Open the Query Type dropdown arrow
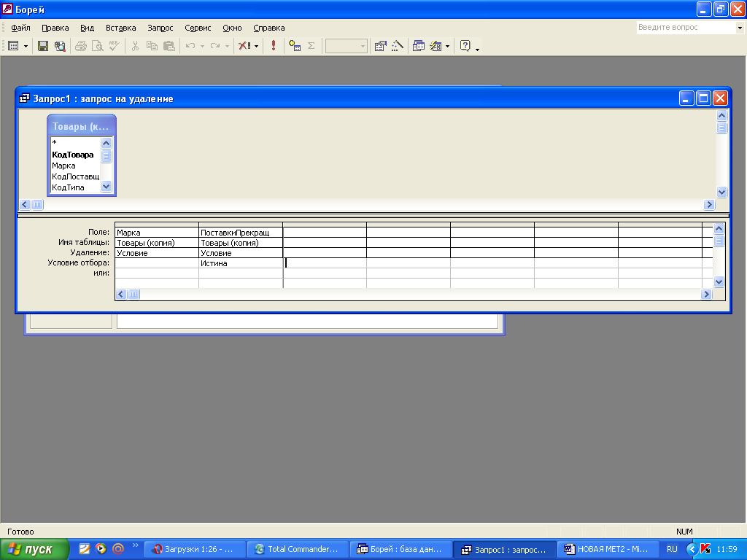 click(x=256, y=46)
